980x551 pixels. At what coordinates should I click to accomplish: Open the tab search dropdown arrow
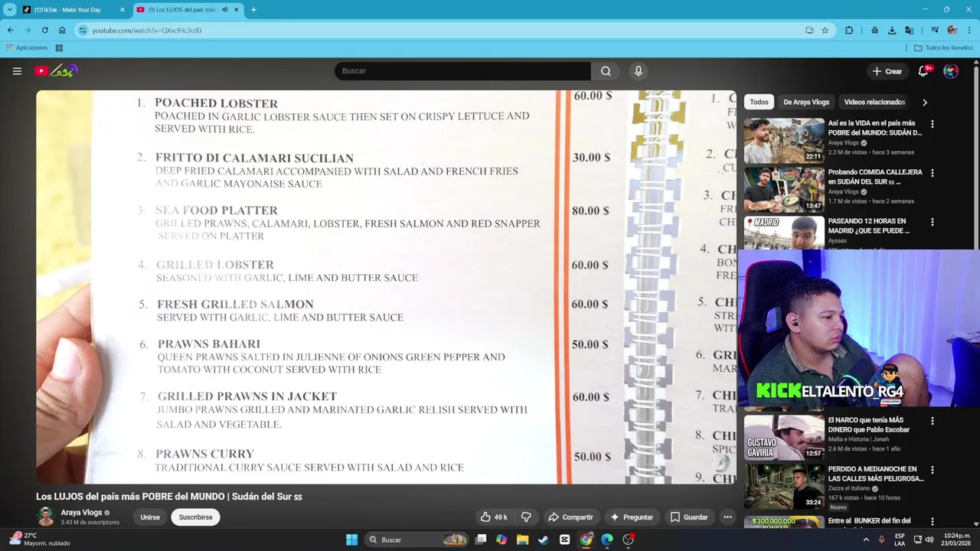[10, 10]
